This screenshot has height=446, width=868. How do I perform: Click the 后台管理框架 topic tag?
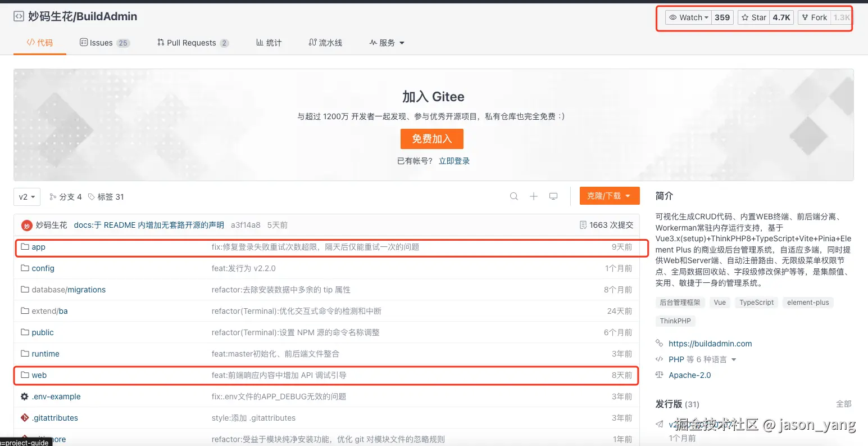coord(680,303)
